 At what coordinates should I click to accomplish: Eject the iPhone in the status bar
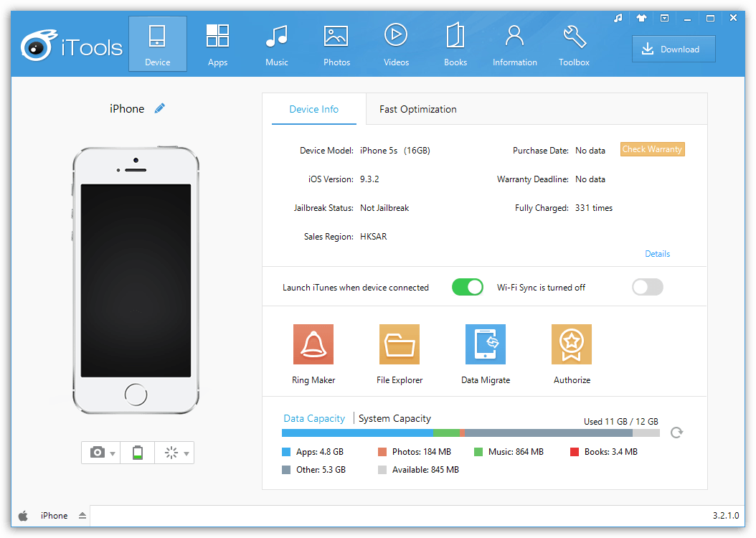click(82, 515)
